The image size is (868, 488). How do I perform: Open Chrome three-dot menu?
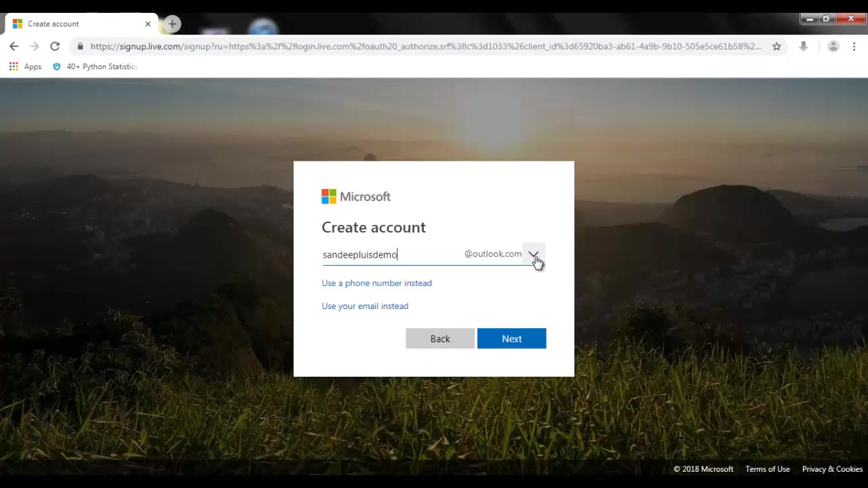coord(854,46)
